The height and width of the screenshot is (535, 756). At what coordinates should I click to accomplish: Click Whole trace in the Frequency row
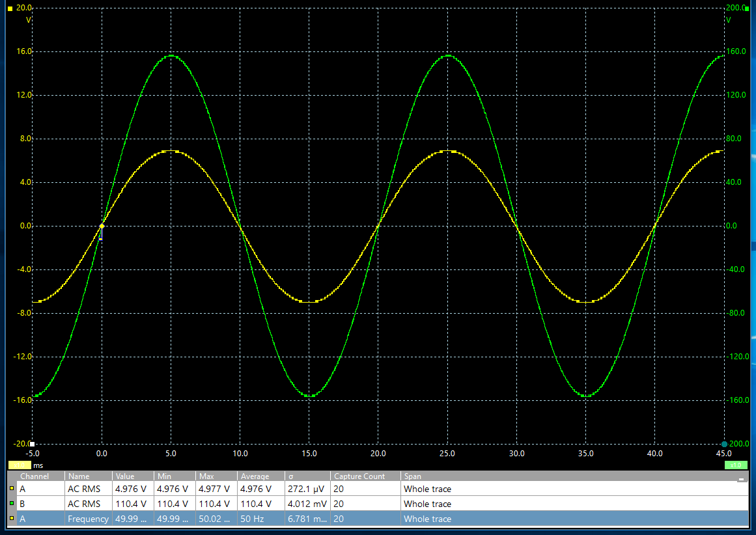point(427,519)
